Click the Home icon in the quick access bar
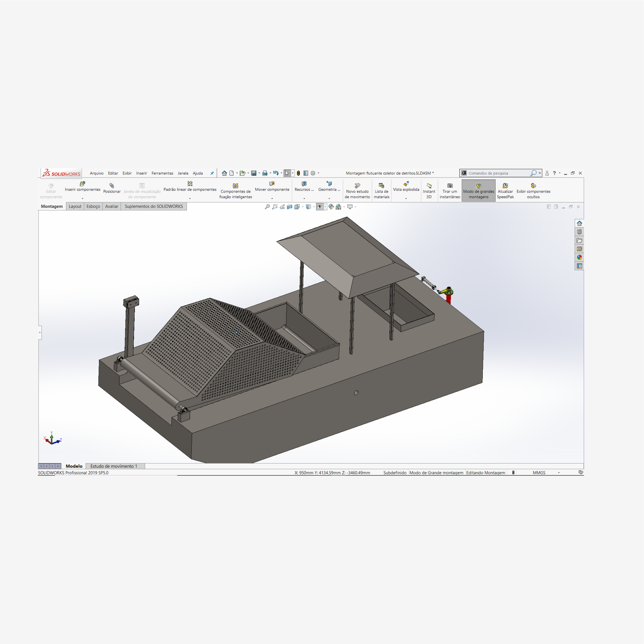Viewport: 644px width, 644px height. [224, 173]
